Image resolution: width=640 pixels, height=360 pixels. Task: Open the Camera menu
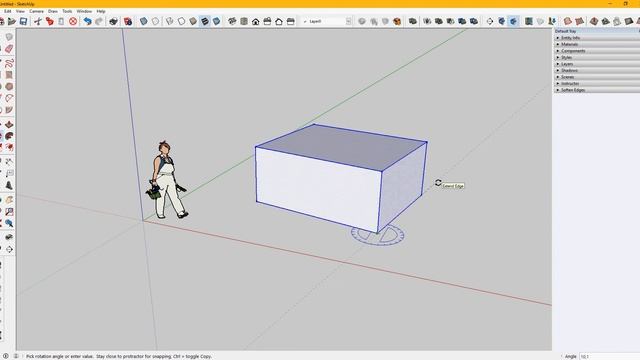[x=36, y=11]
